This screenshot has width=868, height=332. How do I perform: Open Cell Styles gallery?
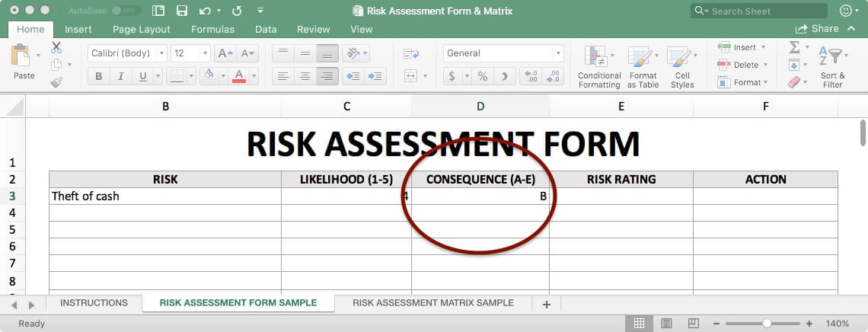tap(682, 67)
